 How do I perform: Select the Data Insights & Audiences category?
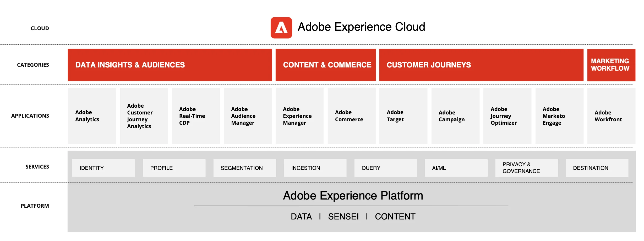coord(170,65)
